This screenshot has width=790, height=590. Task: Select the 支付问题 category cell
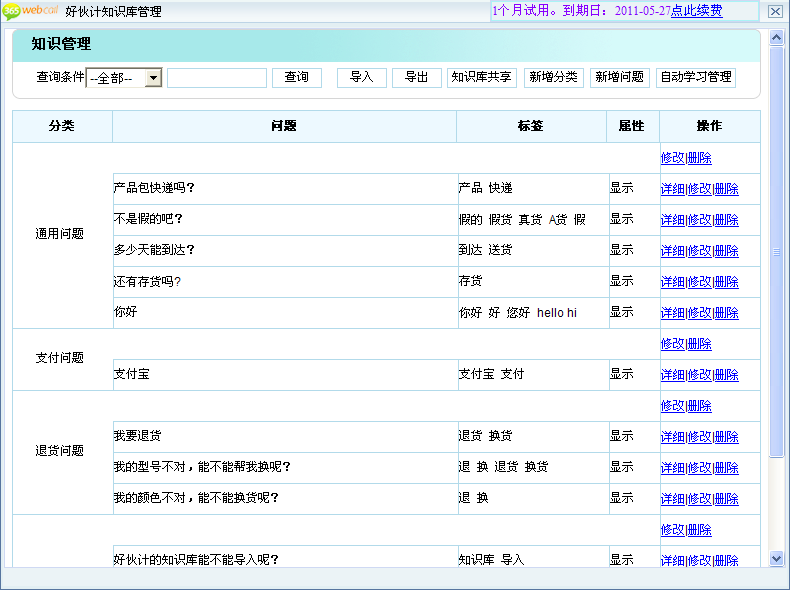(62, 359)
